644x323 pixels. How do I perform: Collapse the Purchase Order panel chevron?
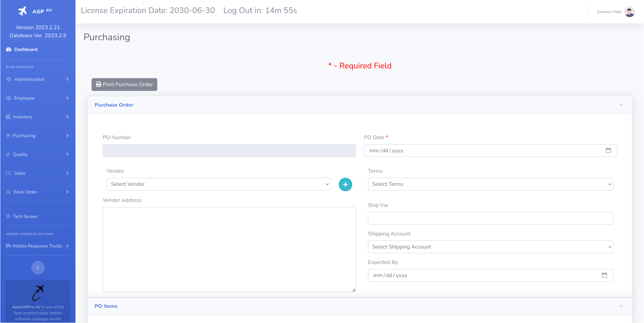click(621, 105)
